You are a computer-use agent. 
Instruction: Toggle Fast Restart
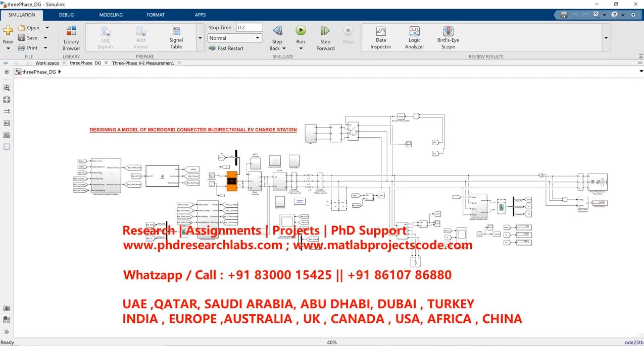[226, 48]
